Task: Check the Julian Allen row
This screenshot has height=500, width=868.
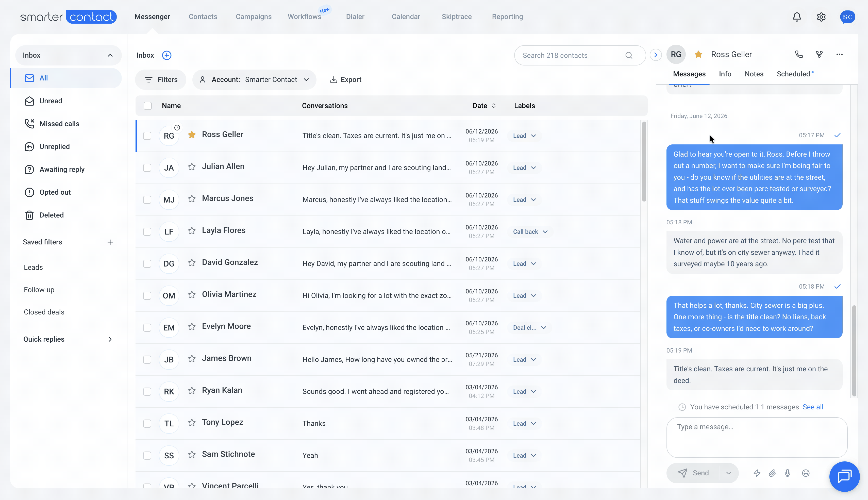Action: coord(147,168)
